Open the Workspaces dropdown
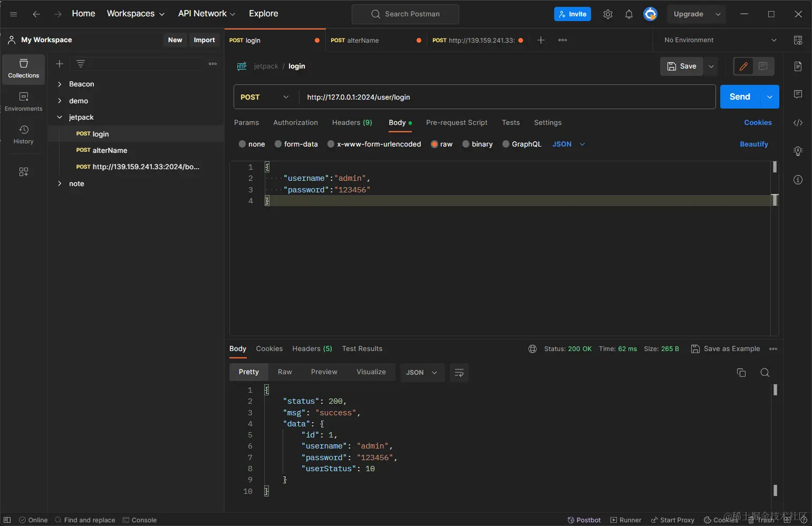812x526 pixels. (136, 14)
